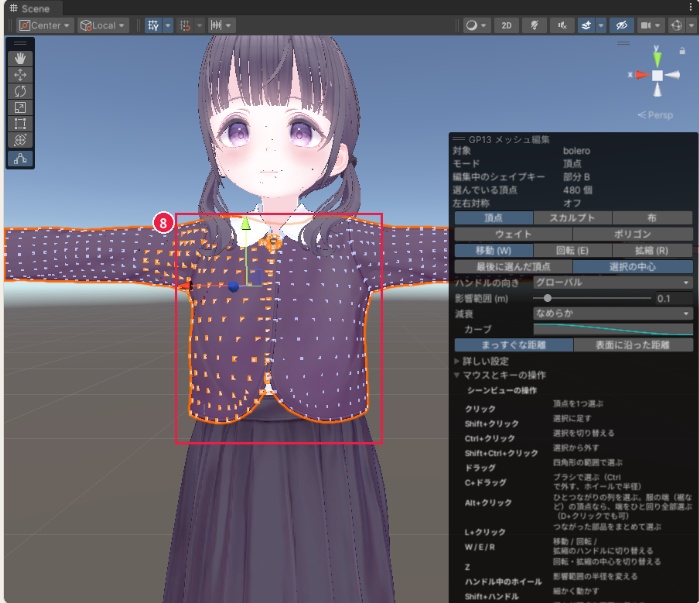699x603 pixels.
Task: Select the Transform tool in tools overlay
Action: (x=20, y=140)
